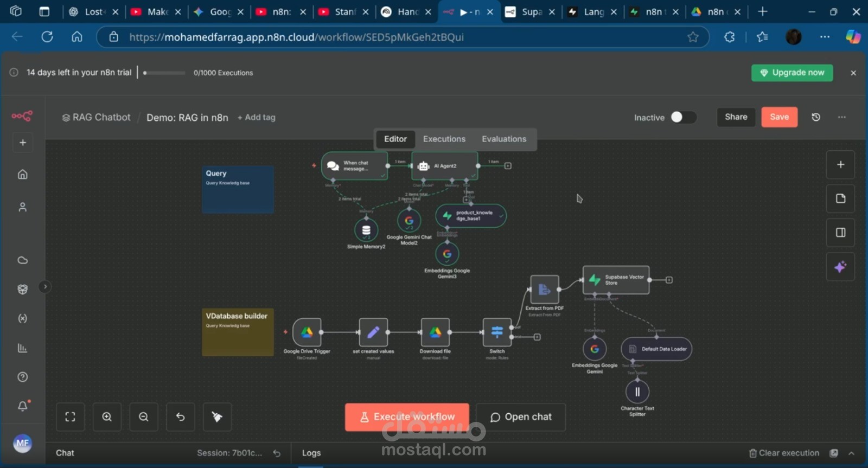Open the insights chart icon in sidebar

point(23,348)
